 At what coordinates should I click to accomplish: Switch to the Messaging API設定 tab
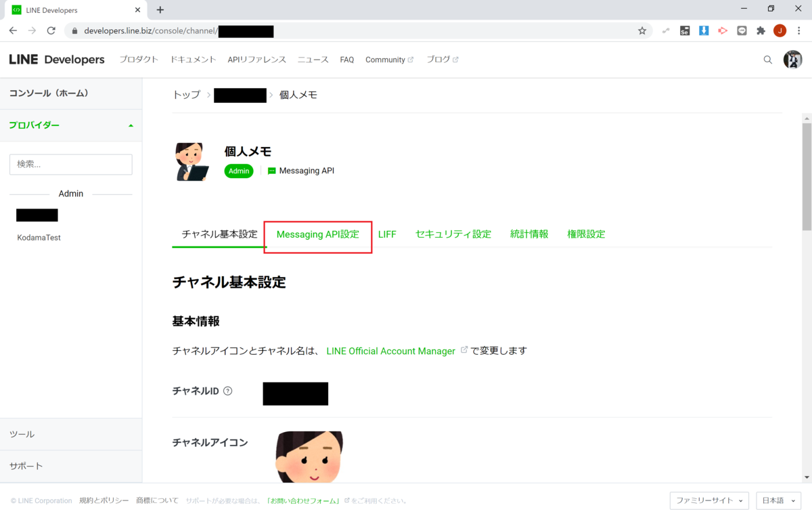[x=317, y=234]
